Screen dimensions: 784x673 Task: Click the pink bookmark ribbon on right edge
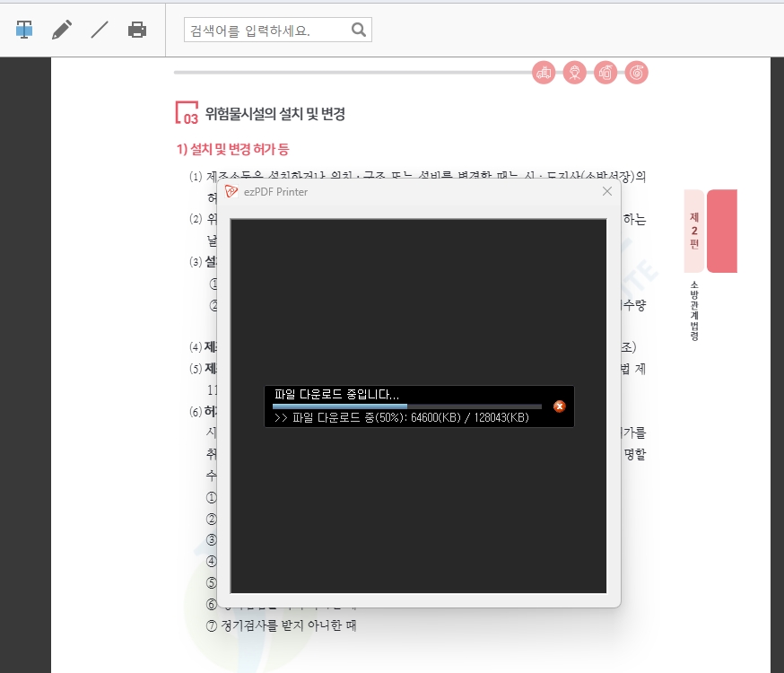point(723,231)
